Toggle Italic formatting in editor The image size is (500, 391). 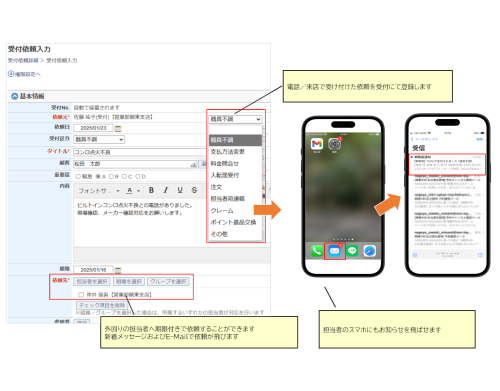(166, 190)
